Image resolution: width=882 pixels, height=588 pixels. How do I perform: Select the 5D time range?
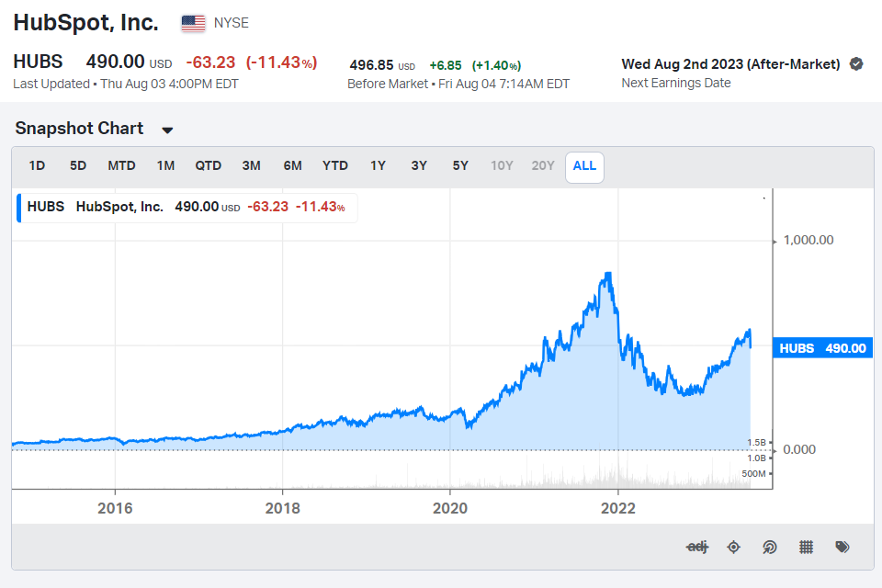[x=78, y=166]
